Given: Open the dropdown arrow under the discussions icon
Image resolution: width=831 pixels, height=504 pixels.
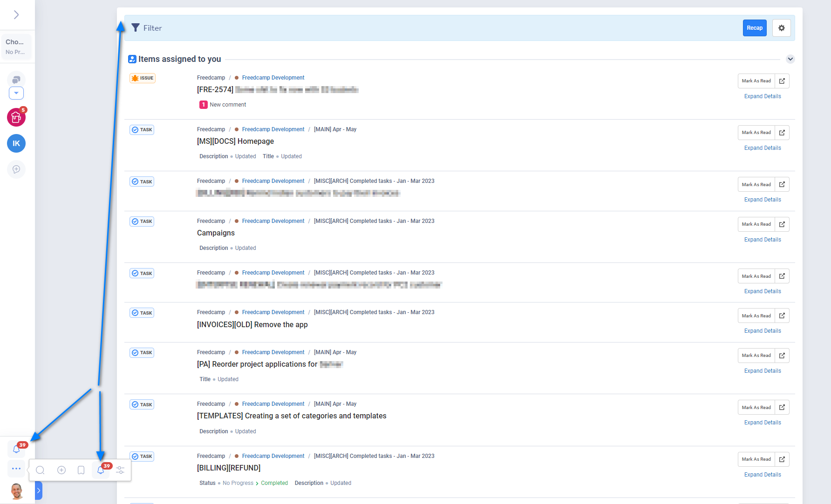Looking at the screenshot, I should (16, 93).
